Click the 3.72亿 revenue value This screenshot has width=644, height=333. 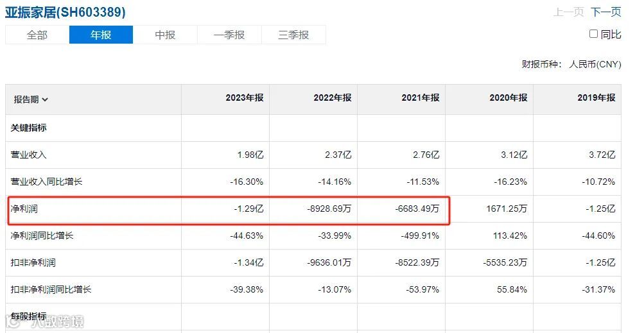(x=602, y=155)
